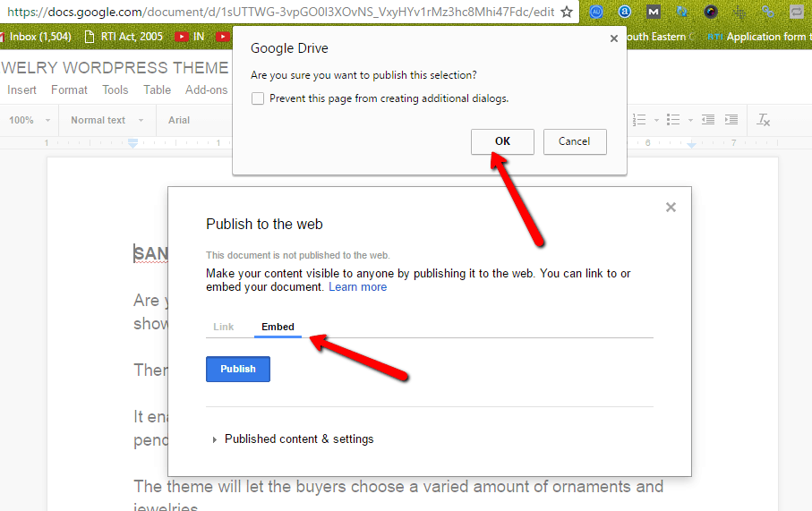Open the dark 'M' extension icon
The height and width of the screenshot is (511, 812).
(x=654, y=12)
